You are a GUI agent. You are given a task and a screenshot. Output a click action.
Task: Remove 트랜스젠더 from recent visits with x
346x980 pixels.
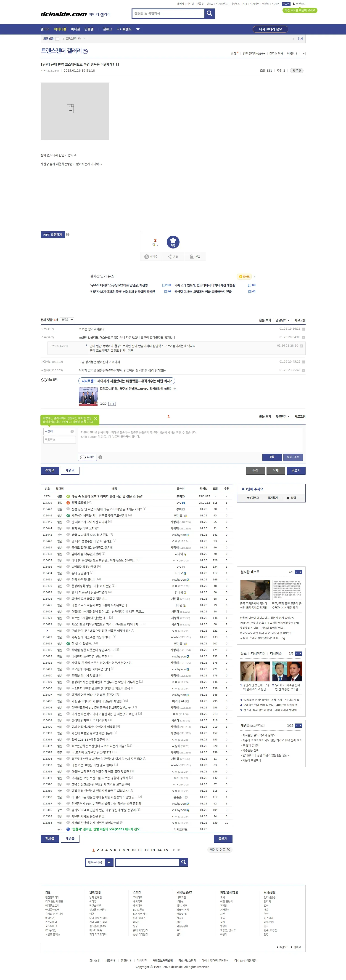[x=84, y=39]
